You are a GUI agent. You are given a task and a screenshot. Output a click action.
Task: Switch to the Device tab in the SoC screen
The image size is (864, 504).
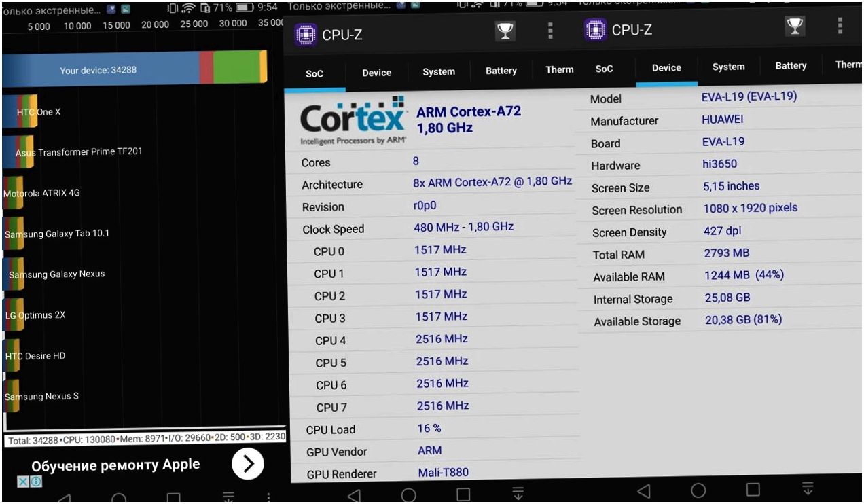click(x=376, y=73)
